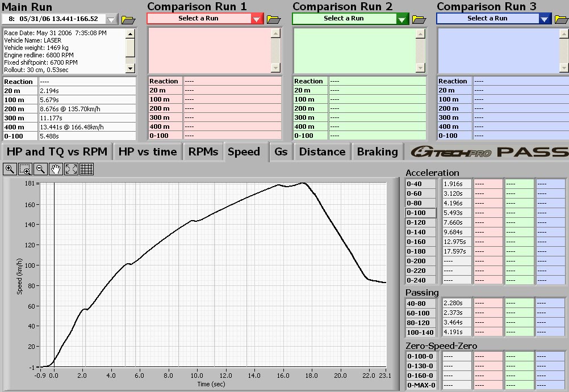Open the red Comparison Run 1 dropdown

257,19
